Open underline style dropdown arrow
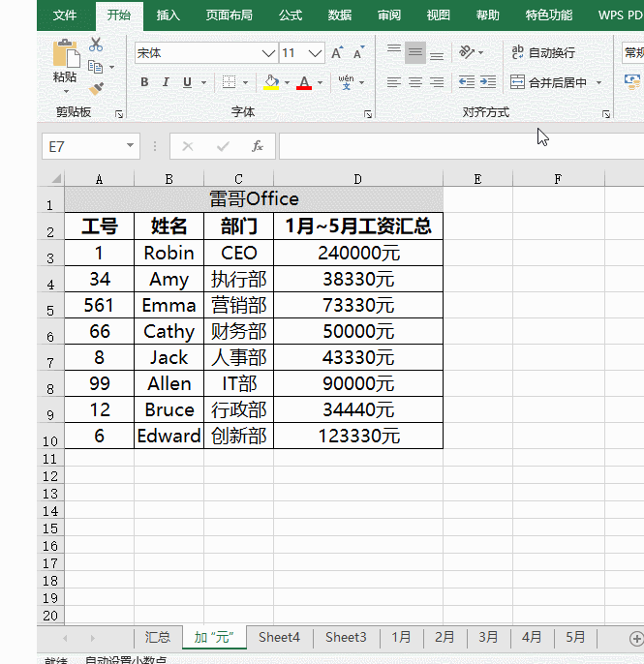The height and width of the screenshot is (664, 644). pos(203,82)
